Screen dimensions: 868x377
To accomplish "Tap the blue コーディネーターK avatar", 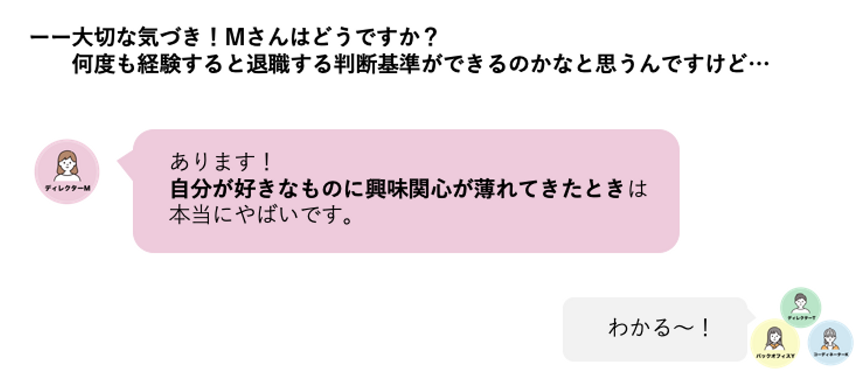I will (830, 342).
